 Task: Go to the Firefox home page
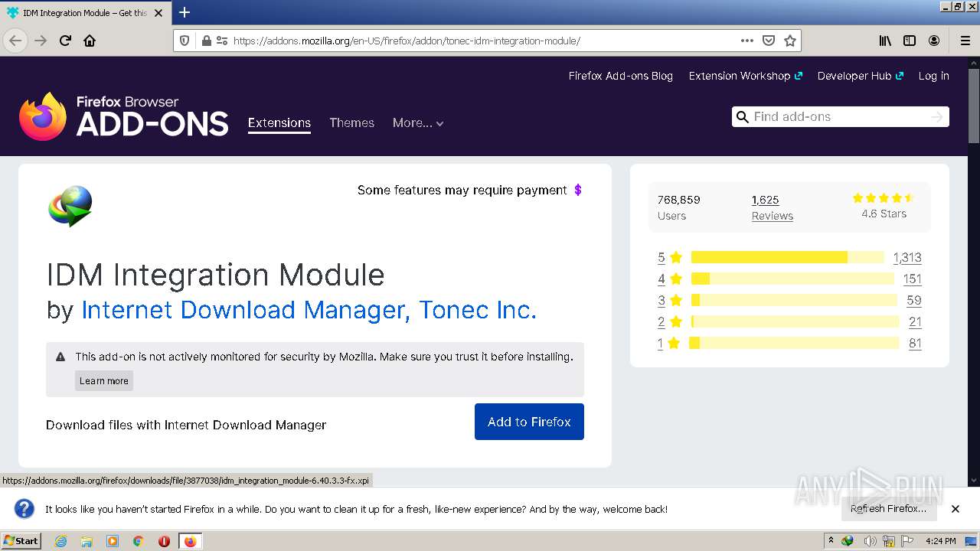point(90,41)
